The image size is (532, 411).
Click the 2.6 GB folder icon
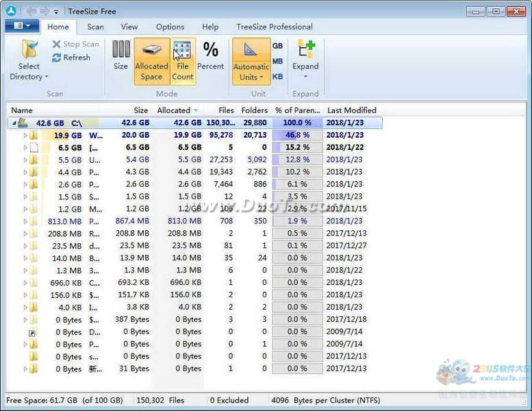point(34,184)
